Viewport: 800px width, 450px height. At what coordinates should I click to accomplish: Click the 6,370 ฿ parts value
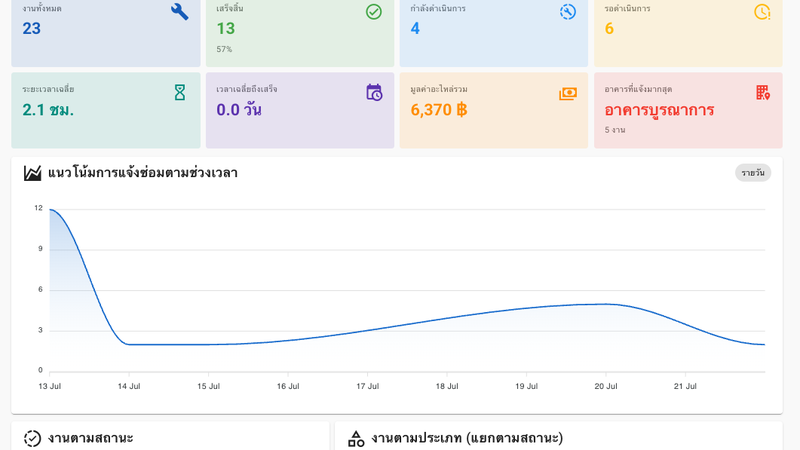(439, 110)
